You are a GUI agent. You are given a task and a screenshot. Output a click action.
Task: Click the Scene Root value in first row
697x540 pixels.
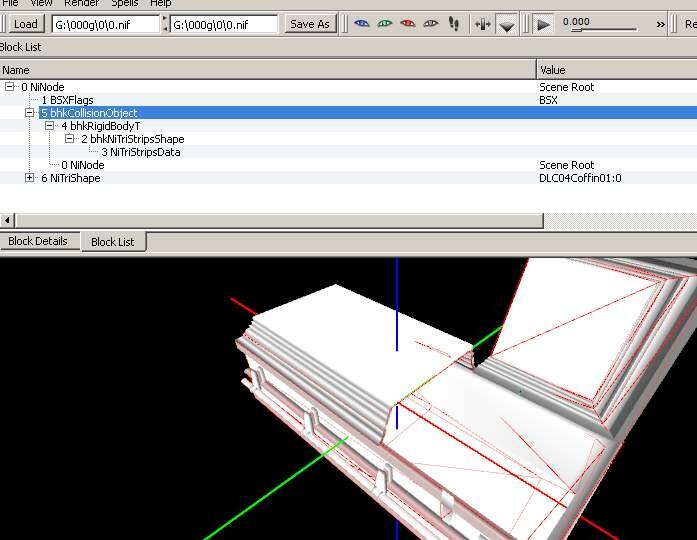(x=566, y=87)
